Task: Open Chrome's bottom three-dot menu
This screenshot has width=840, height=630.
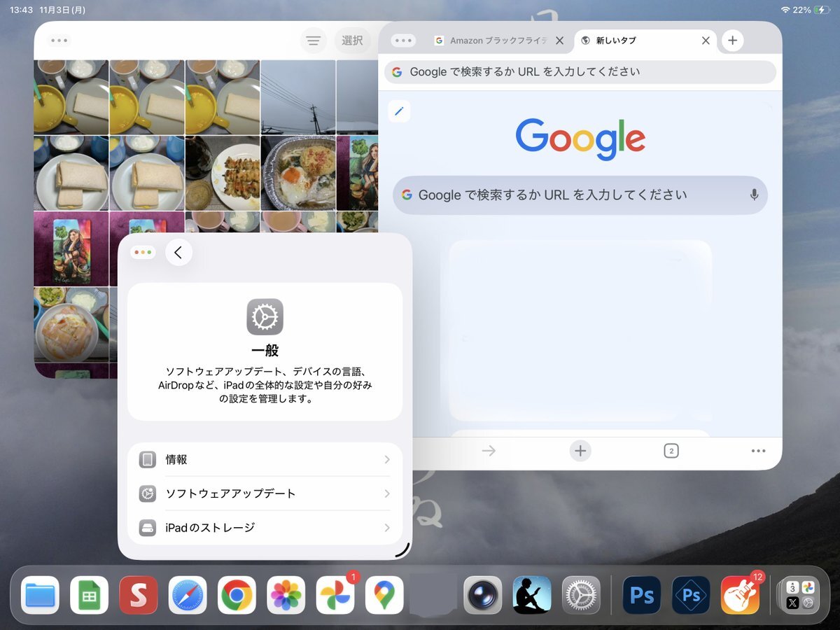Action: tap(758, 451)
